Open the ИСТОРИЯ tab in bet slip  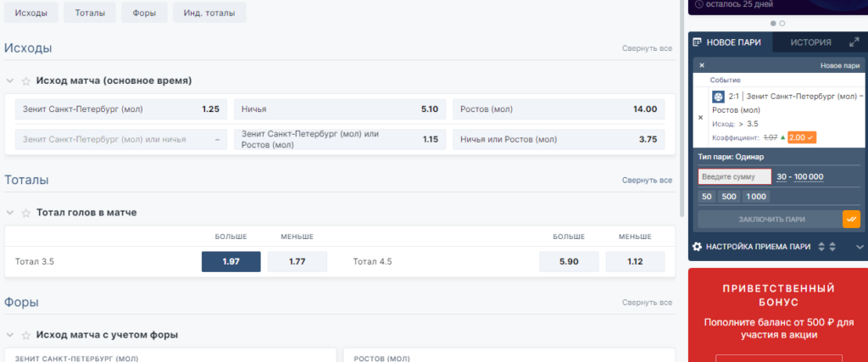click(x=810, y=42)
